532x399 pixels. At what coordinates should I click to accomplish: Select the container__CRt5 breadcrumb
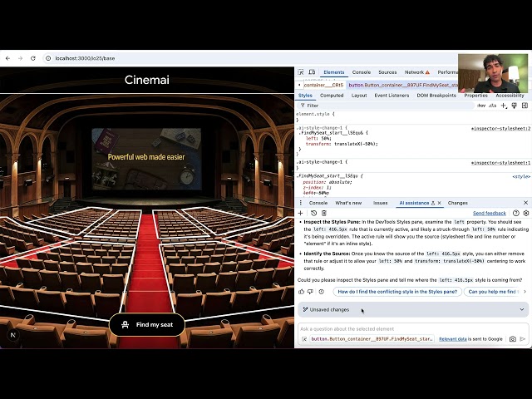tap(323, 85)
